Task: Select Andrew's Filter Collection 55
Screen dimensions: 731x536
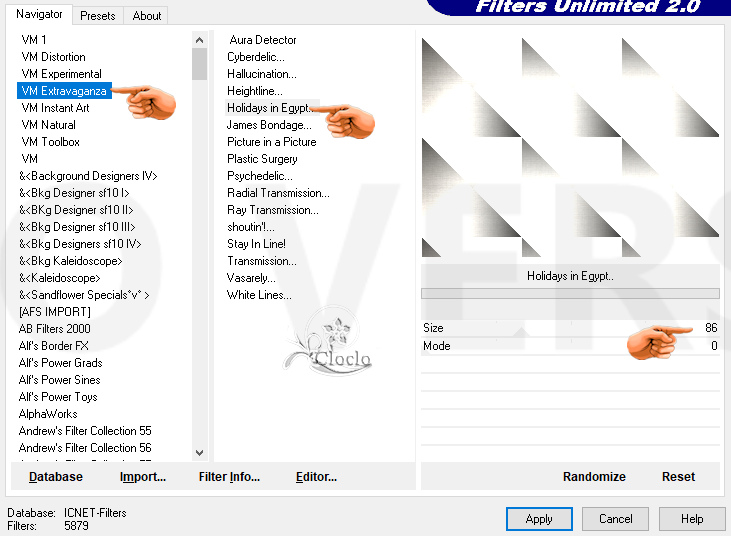Action: 85,431
